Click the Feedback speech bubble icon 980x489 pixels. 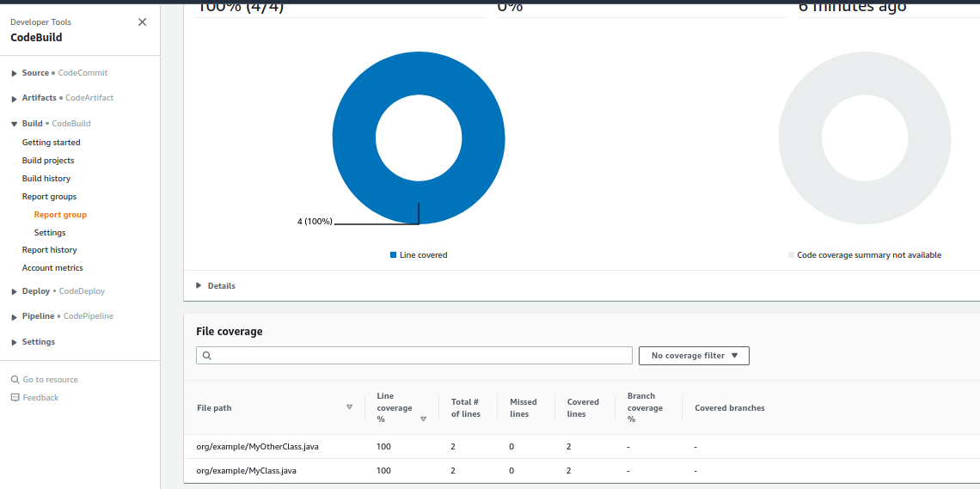tap(15, 398)
